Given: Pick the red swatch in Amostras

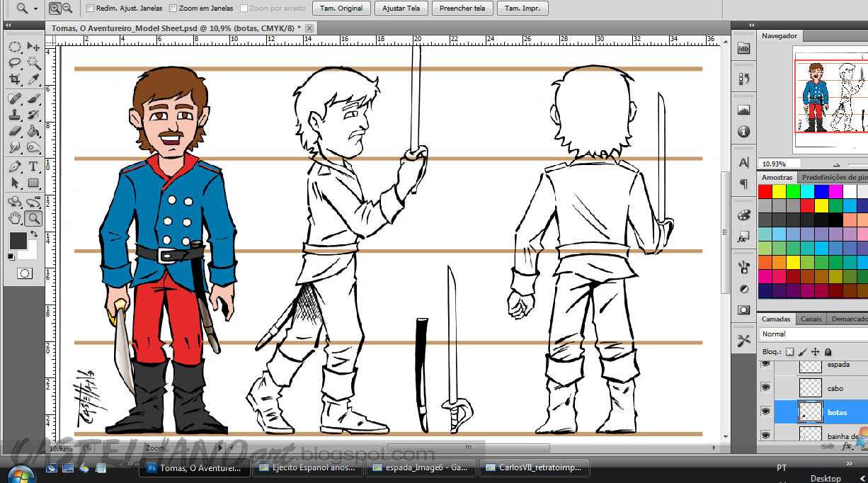Looking at the screenshot, I should click(x=765, y=191).
